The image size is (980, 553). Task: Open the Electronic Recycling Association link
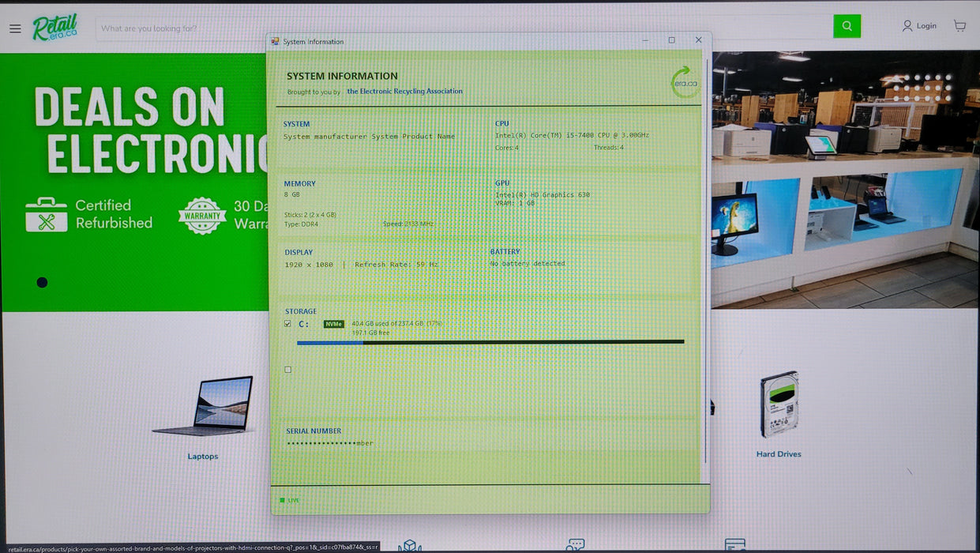(405, 92)
